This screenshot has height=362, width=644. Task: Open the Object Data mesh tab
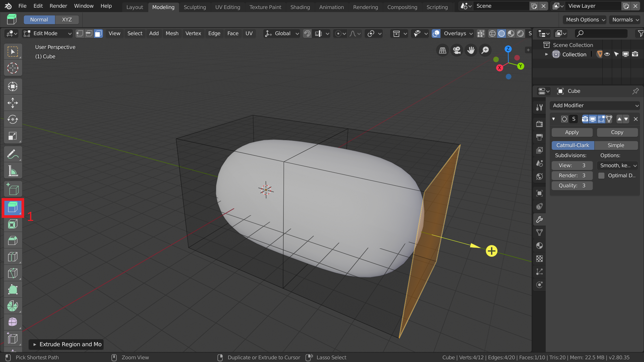539,233
